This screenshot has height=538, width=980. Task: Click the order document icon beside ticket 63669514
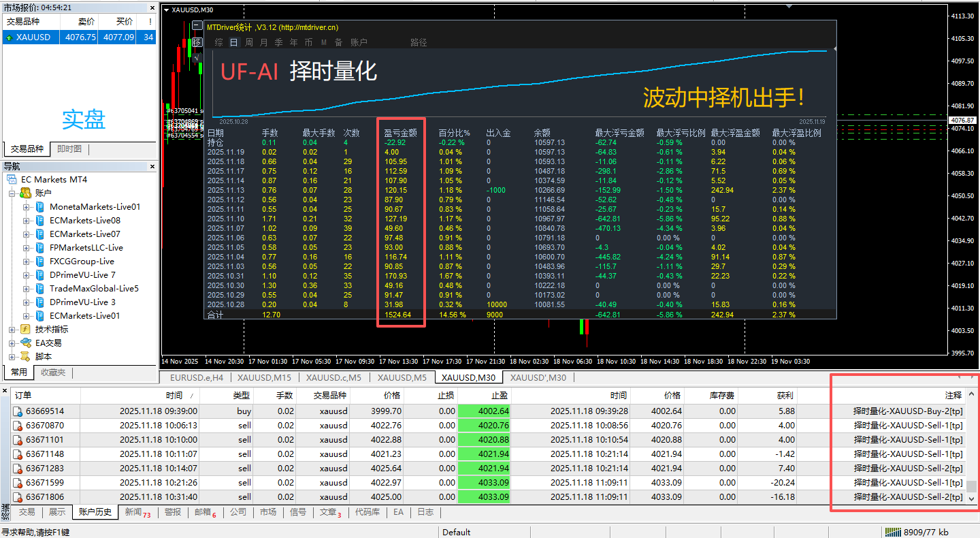click(16, 409)
